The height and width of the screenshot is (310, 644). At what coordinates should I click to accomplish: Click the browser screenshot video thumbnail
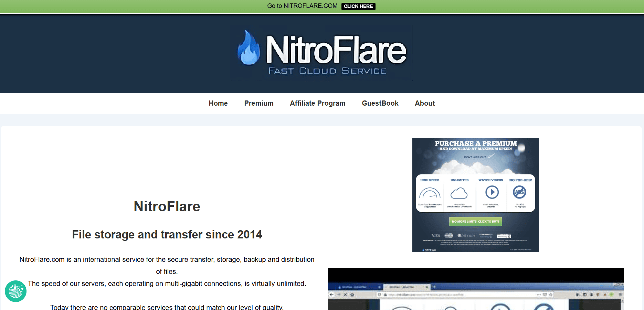point(476,289)
